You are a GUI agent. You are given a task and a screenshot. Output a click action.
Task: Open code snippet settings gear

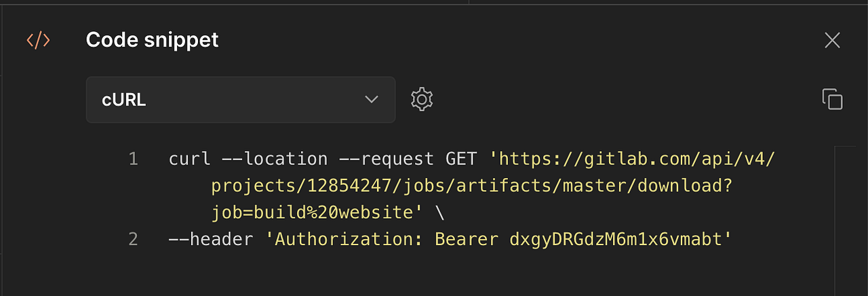click(x=422, y=100)
